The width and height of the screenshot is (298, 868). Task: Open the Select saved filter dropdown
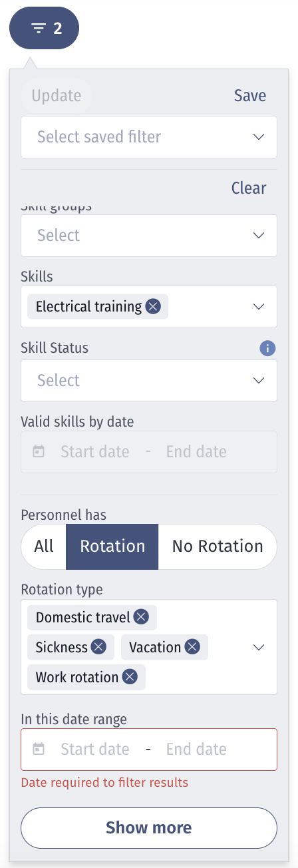[149, 137]
